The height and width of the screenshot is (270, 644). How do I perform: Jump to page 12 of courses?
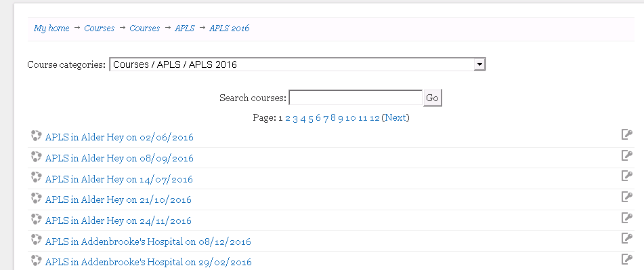[x=374, y=118]
